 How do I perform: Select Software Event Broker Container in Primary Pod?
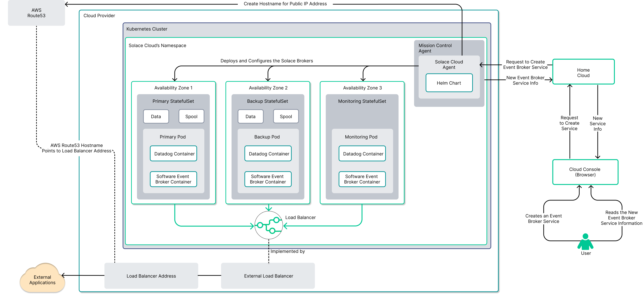tap(173, 179)
